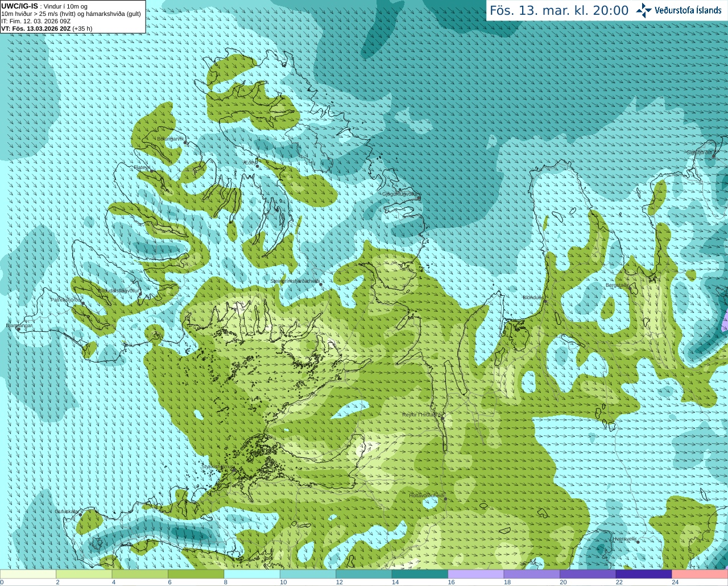Click the legend scale value '16'
Viewport: 728px width, 586px height.
coord(451,582)
